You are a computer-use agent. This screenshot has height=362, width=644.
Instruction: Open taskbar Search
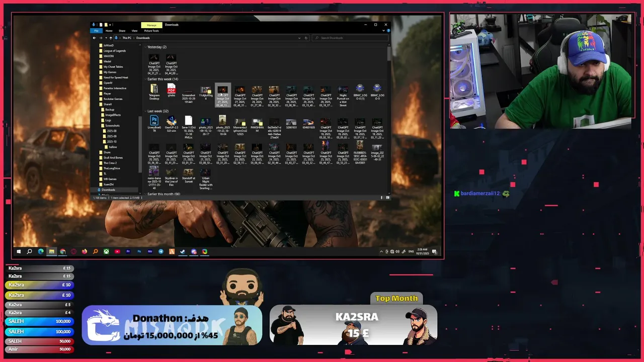click(30, 251)
